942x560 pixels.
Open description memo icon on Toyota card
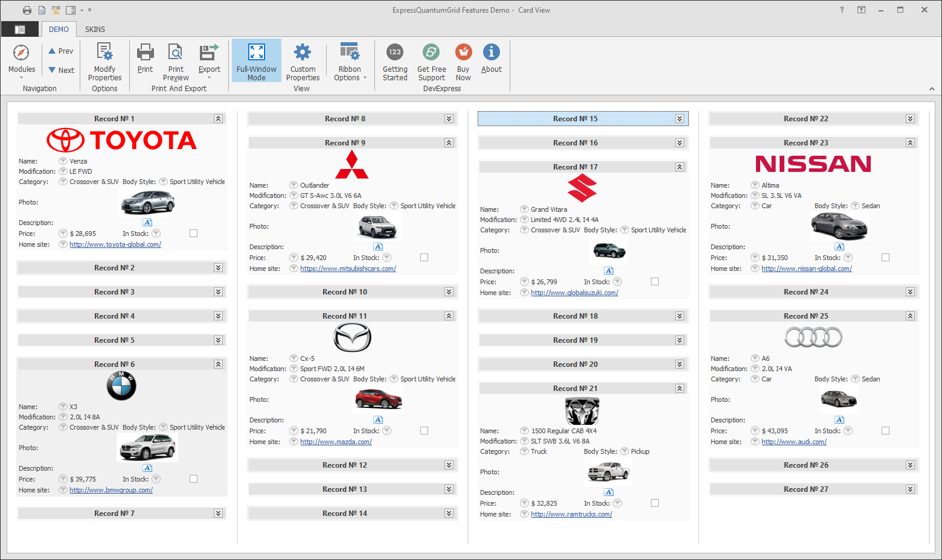[147, 222]
